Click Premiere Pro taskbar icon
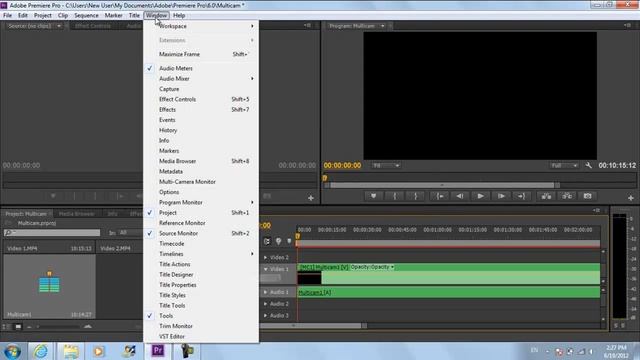 pyautogui.click(x=158, y=351)
